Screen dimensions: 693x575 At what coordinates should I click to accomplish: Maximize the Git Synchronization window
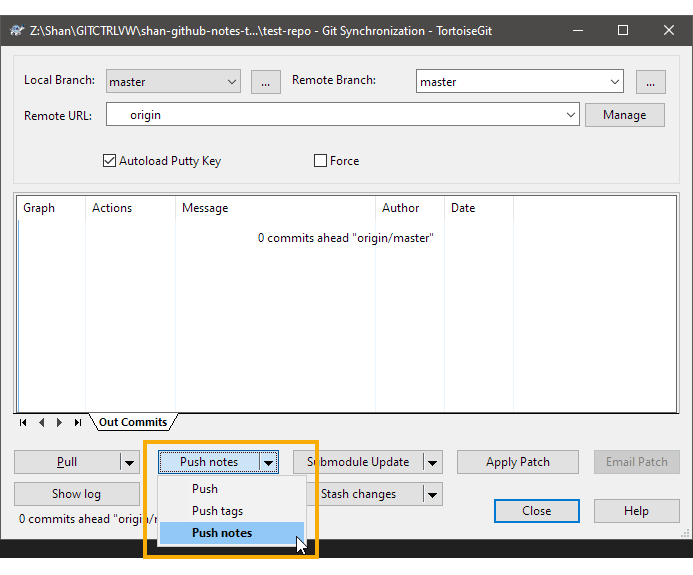click(x=623, y=30)
